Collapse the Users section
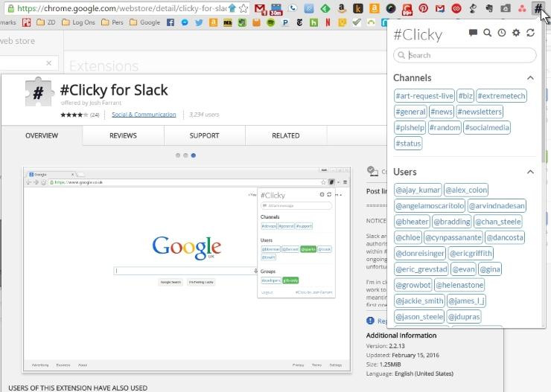 [x=530, y=172]
